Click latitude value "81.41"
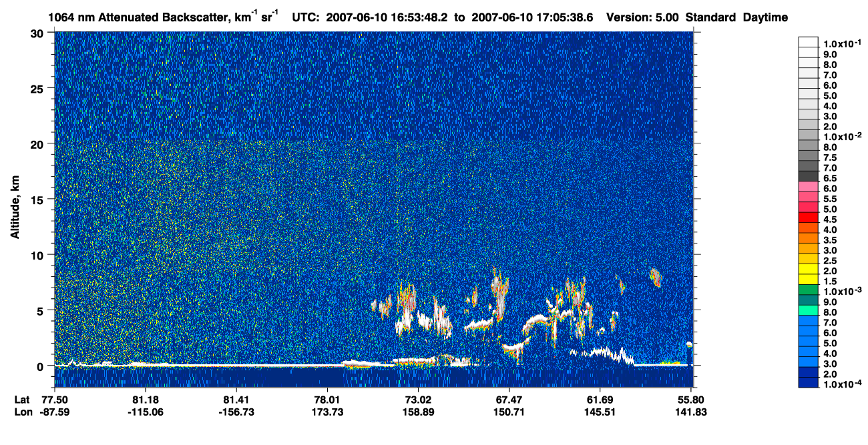Viewport: 868px width, 445px height. (236, 400)
